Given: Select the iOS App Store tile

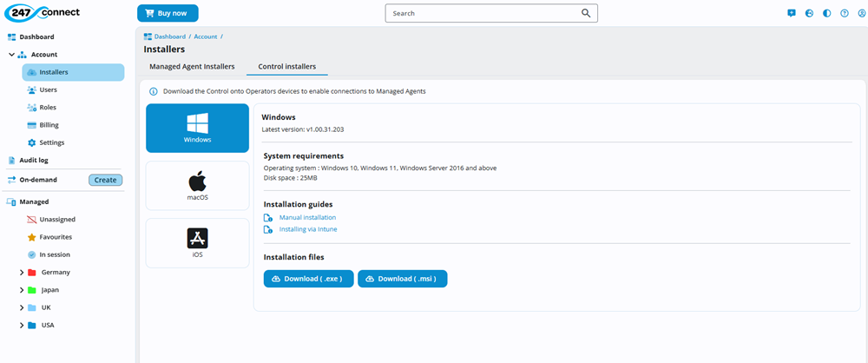Looking at the screenshot, I should click(x=198, y=243).
